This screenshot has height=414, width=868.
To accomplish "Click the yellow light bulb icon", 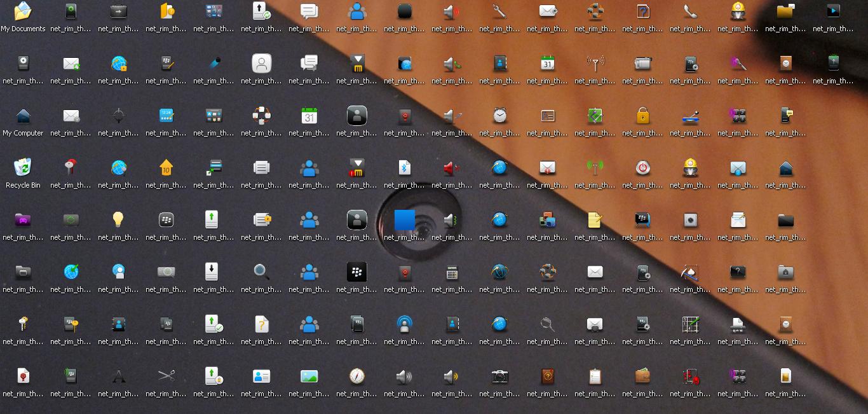I will 118,220.
